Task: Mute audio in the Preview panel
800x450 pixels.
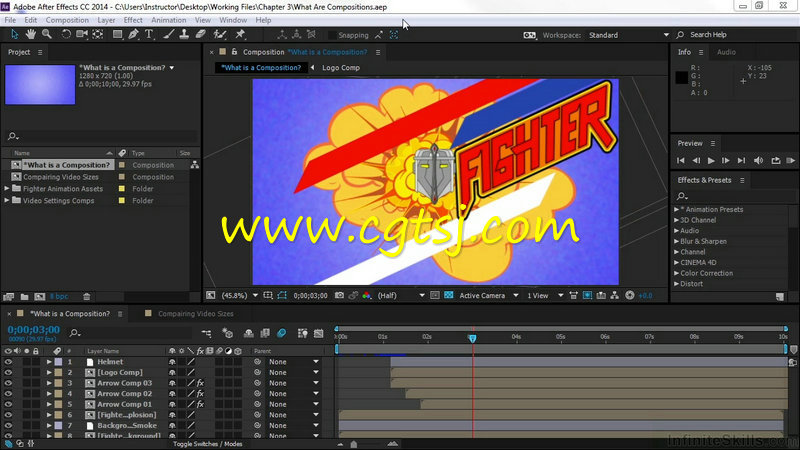Action: tap(759, 160)
